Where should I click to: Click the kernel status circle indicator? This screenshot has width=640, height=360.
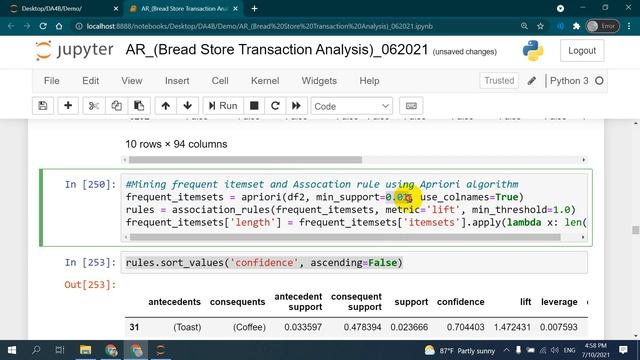click(x=599, y=81)
